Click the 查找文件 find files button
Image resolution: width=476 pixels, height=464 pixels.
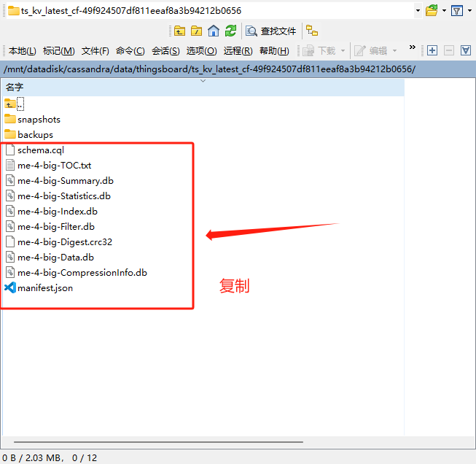270,31
